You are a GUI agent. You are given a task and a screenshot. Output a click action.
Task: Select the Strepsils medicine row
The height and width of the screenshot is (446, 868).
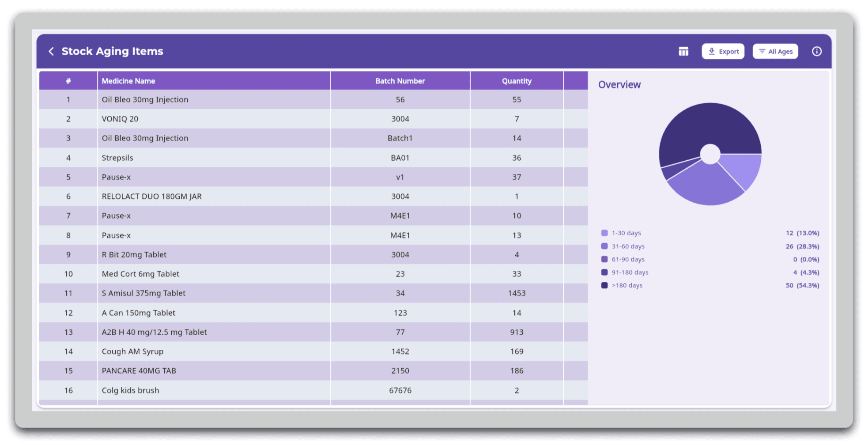[313, 158]
